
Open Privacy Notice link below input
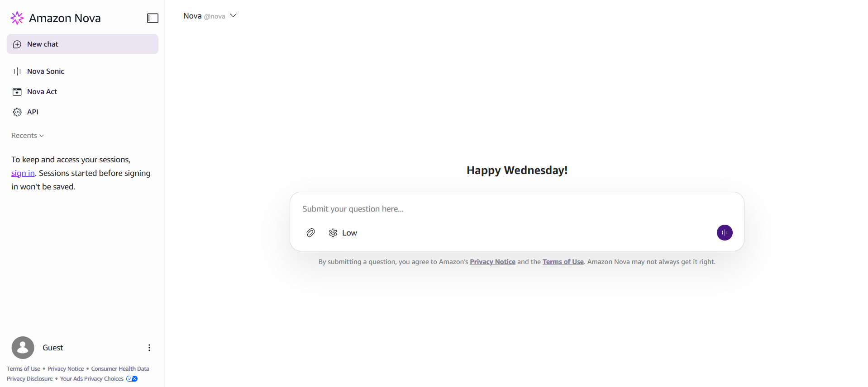(492, 262)
